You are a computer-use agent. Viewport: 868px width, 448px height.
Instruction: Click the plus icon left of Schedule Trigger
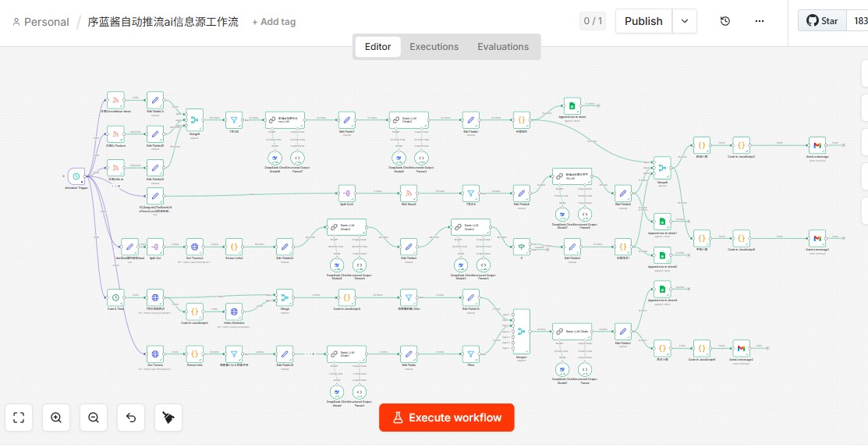(x=64, y=176)
